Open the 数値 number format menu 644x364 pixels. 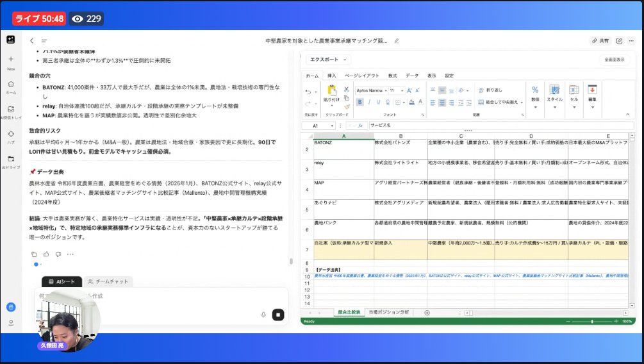pyautogui.click(x=535, y=97)
